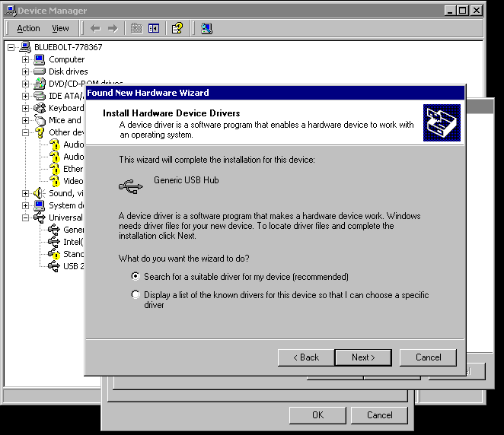Click the Forward toolbar arrow in Device Manager

pyautogui.click(x=113, y=29)
